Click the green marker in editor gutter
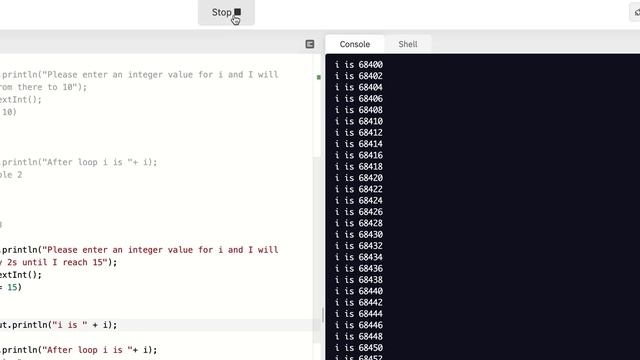640x360 pixels. coord(319,77)
